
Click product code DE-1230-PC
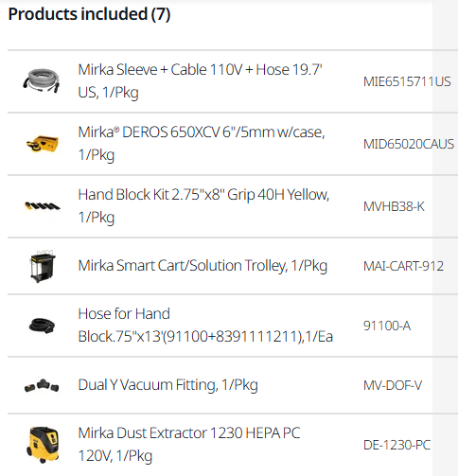click(396, 445)
